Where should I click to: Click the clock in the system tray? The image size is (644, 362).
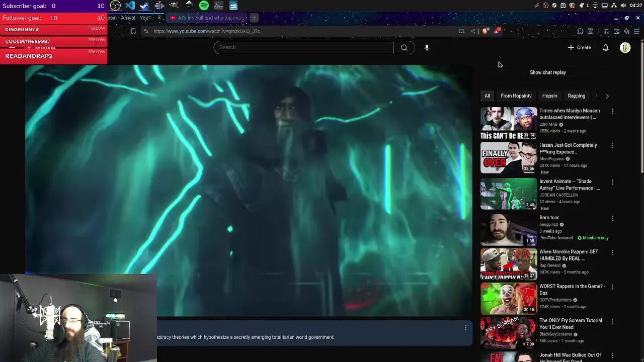(x=636, y=5)
